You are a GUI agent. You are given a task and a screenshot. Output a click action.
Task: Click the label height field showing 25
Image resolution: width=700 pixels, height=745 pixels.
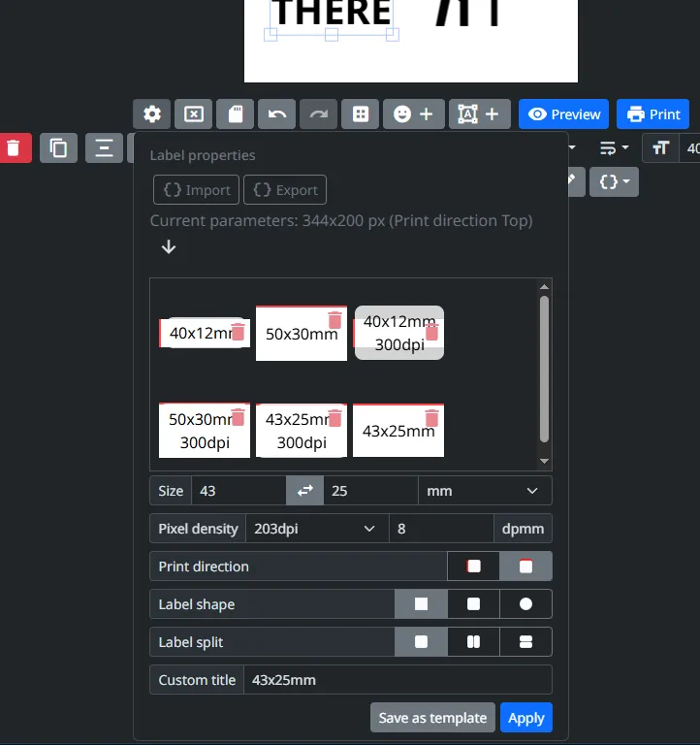coord(371,491)
